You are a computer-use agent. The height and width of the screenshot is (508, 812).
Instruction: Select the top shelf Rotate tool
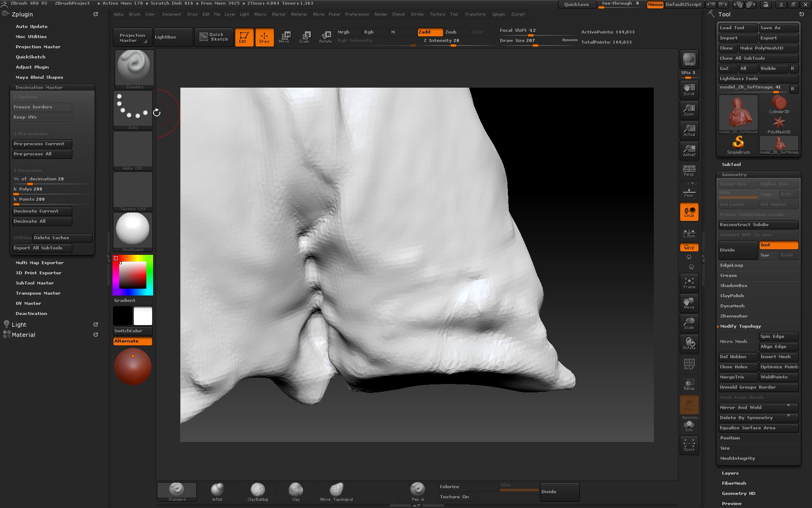[x=325, y=37]
